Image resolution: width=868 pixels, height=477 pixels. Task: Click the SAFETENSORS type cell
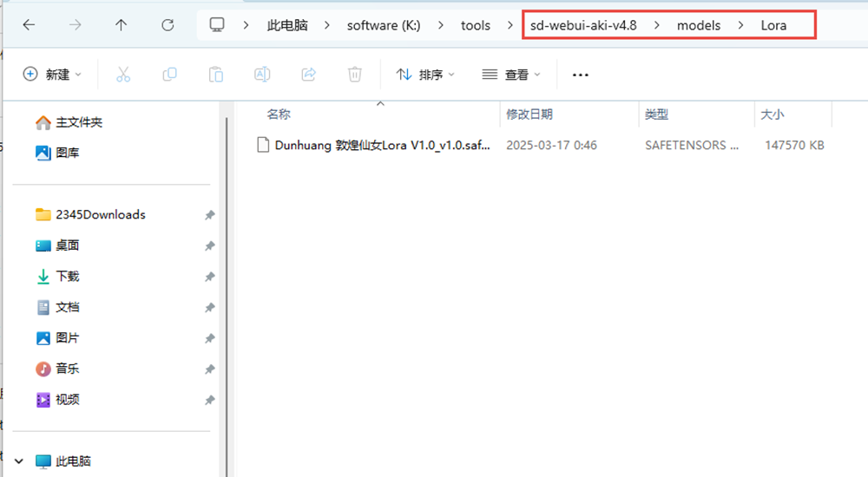tap(692, 145)
